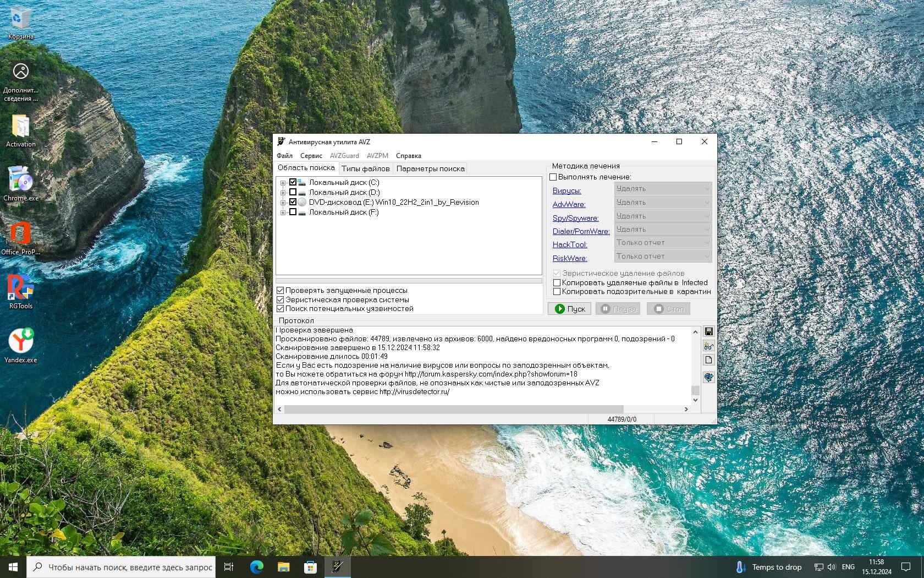Expand the Локальный диск (C:) tree node
Screen dimensions: 924x578
[x=283, y=183]
